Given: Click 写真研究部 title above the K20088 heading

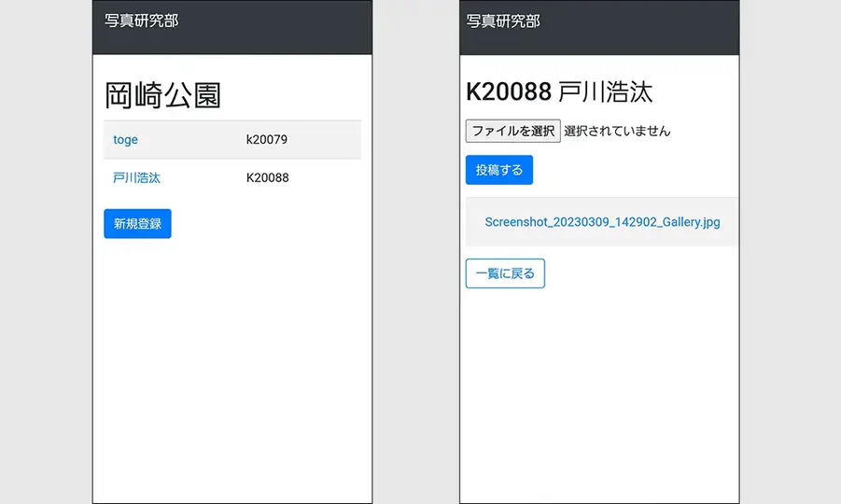Looking at the screenshot, I should [x=502, y=21].
